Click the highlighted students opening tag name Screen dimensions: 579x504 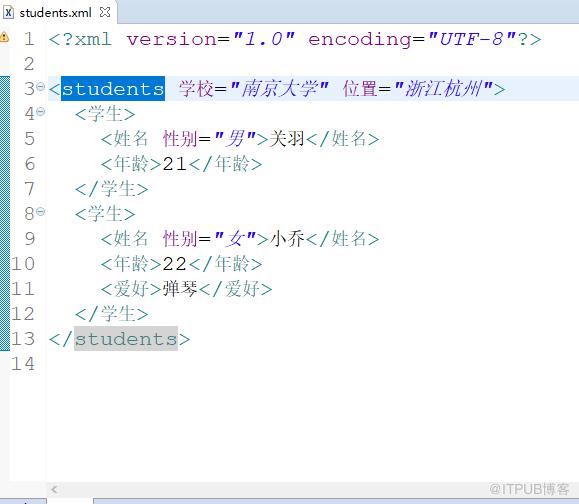point(113,89)
